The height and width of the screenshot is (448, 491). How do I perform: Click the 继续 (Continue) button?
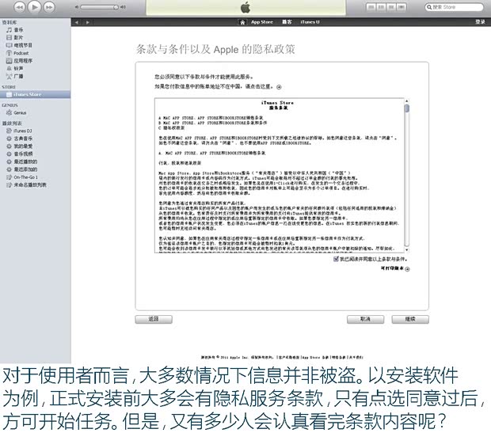pyautogui.click(x=409, y=318)
